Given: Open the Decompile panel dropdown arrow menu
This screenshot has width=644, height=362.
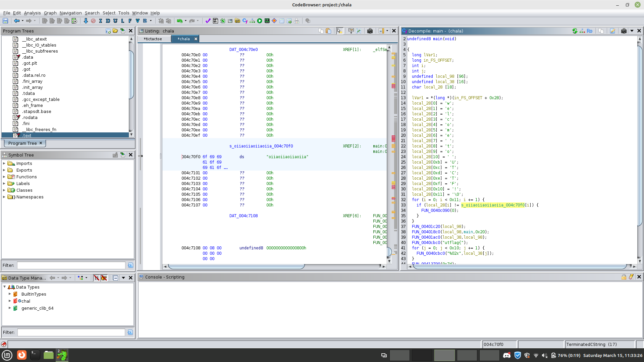Looking at the screenshot, I should pyautogui.click(x=632, y=31).
